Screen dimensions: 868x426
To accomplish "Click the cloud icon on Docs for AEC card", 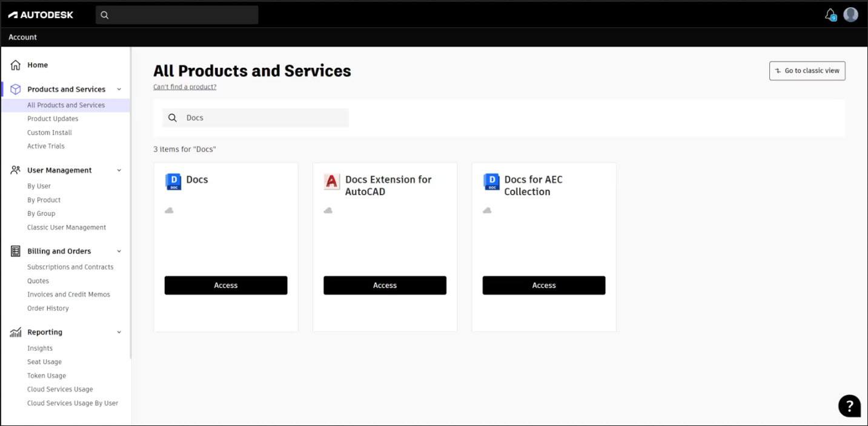I will tap(487, 210).
